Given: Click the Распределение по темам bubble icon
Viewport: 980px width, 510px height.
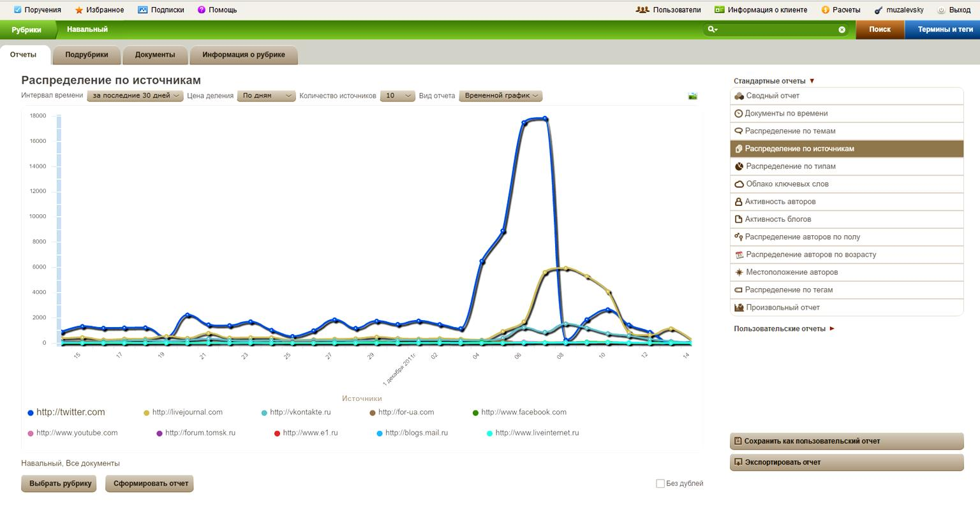Looking at the screenshot, I should pyautogui.click(x=739, y=131).
